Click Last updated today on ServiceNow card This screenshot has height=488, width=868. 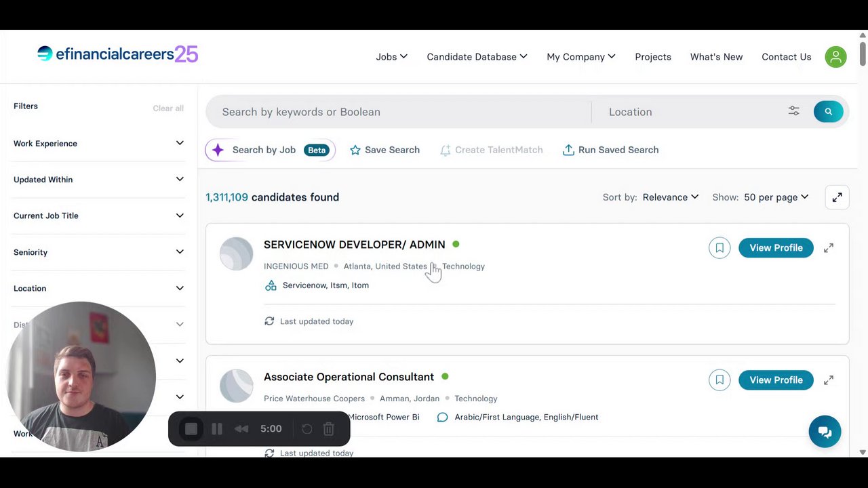click(x=317, y=321)
